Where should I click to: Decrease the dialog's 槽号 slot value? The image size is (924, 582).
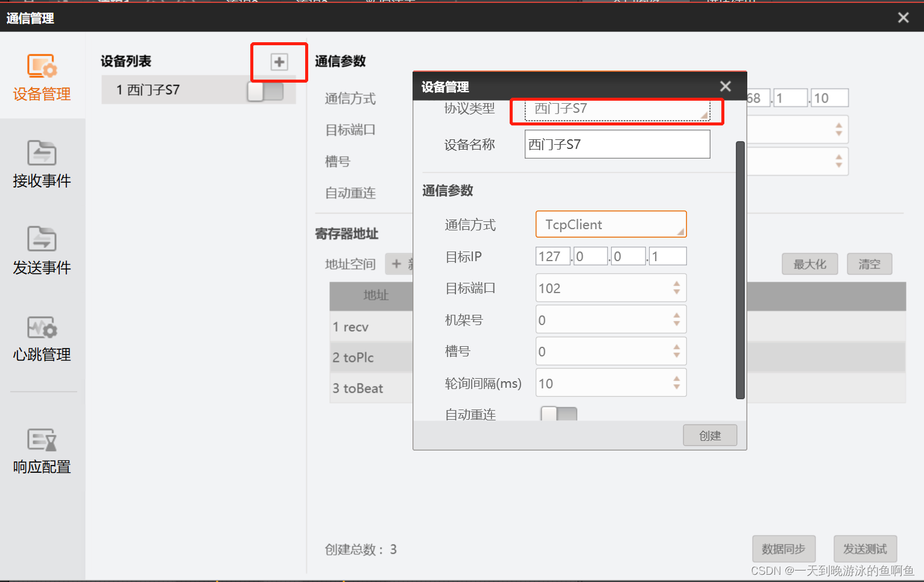[677, 356]
